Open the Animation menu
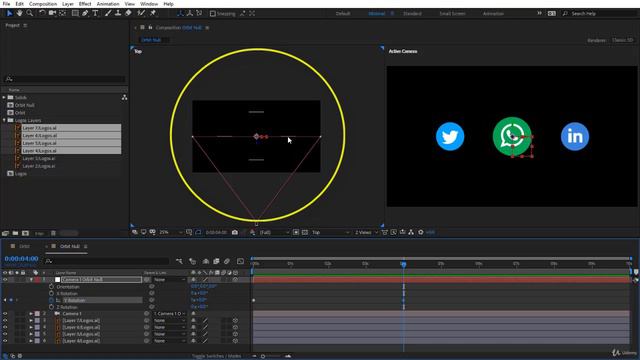The image size is (640, 360). pyautogui.click(x=108, y=4)
